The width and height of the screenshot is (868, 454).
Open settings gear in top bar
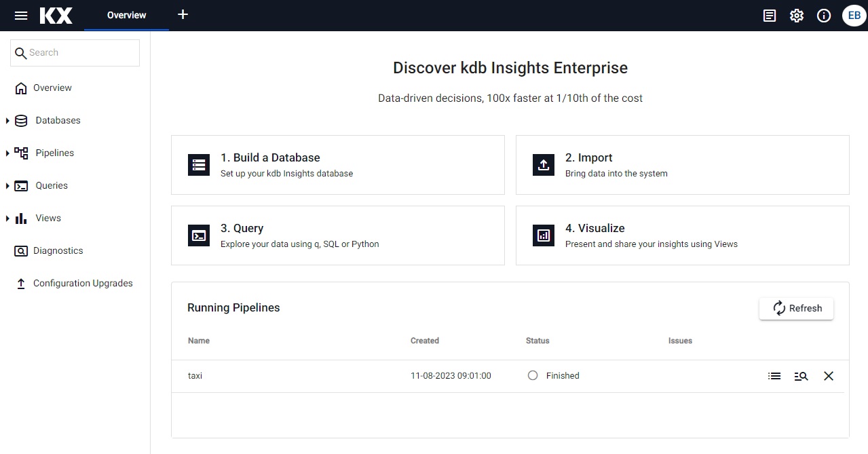tap(797, 16)
